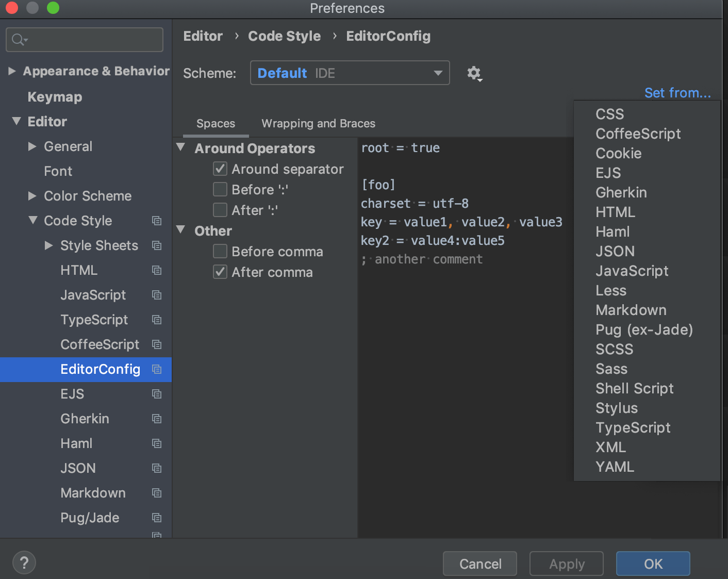This screenshot has height=579, width=728.
Task: Click the copy settings icon beside Markdown
Action: (156, 493)
